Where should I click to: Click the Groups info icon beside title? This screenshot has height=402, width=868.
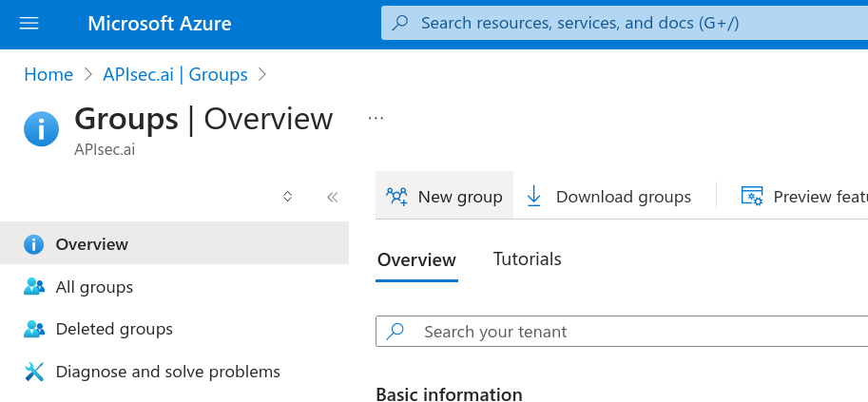pos(42,128)
